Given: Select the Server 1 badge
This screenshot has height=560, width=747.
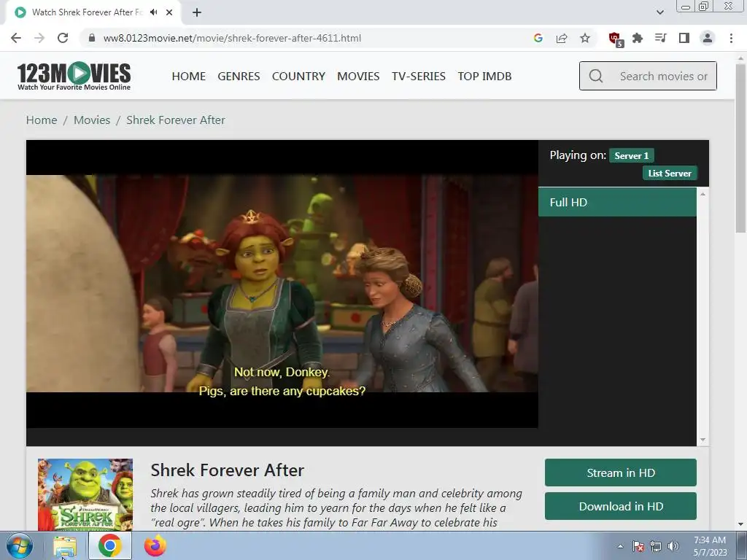Looking at the screenshot, I should click(631, 156).
